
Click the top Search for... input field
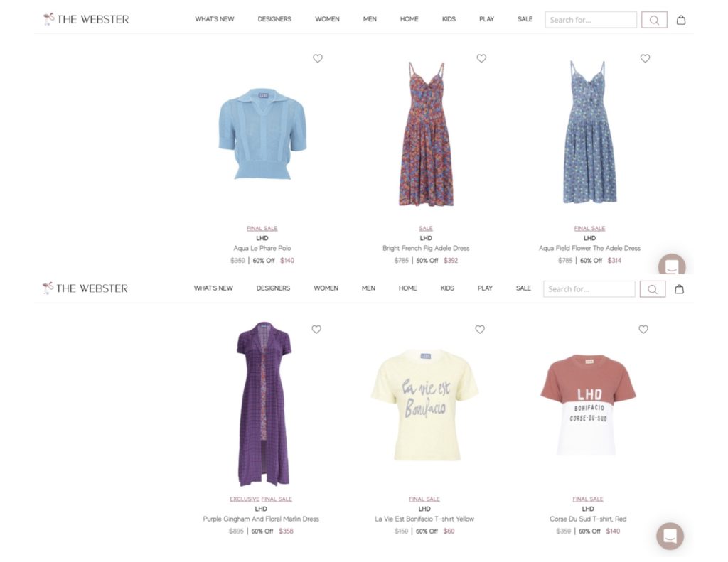tap(591, 20)
